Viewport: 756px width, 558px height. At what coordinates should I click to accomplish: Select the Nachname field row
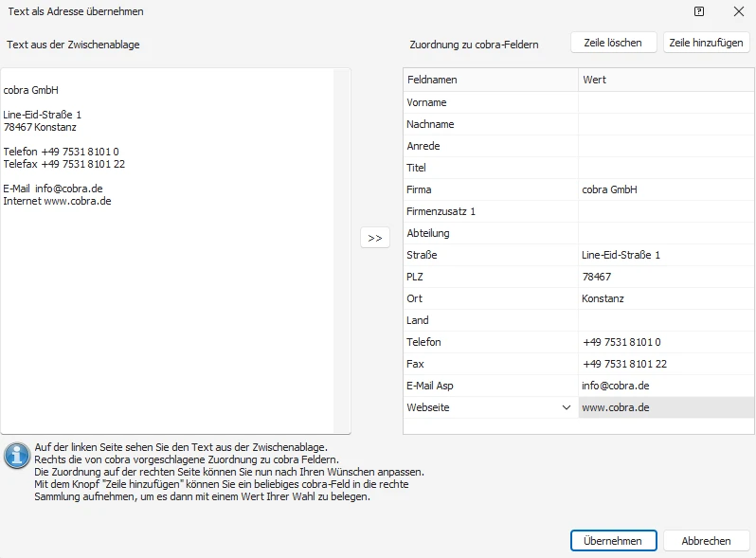pos(579,124)
